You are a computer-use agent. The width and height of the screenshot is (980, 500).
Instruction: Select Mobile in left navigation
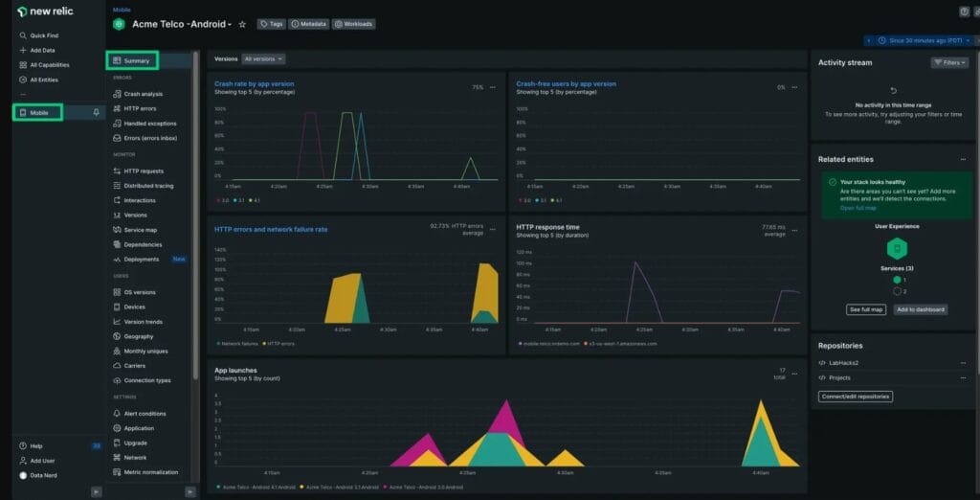pos(38,113)
